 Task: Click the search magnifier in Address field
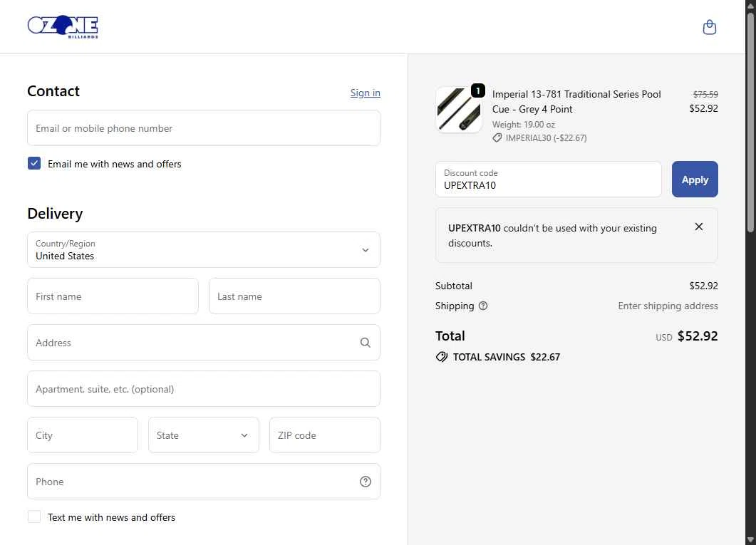click(x=366, y=343)
